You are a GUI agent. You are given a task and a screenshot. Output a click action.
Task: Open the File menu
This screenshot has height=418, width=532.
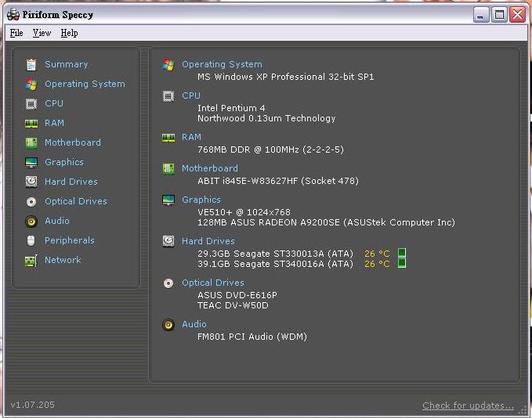point(16,33)
